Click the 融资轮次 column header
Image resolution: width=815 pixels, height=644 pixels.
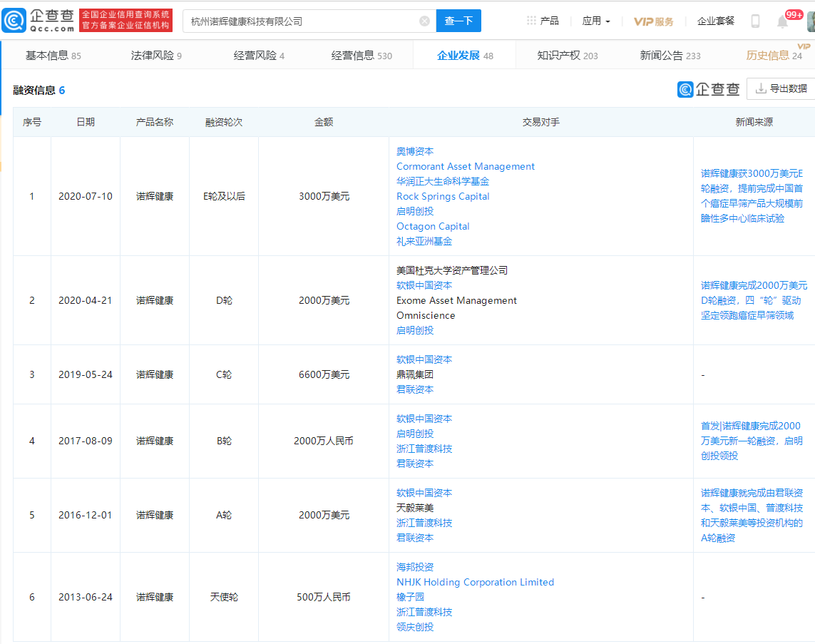pyautogui.click(x=224, y=122)
